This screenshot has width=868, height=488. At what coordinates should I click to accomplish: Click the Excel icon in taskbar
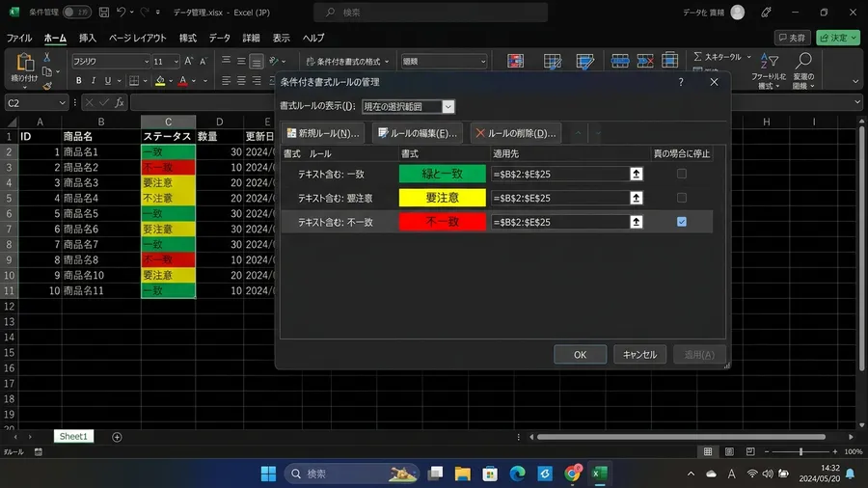click(x=600, y=474)
